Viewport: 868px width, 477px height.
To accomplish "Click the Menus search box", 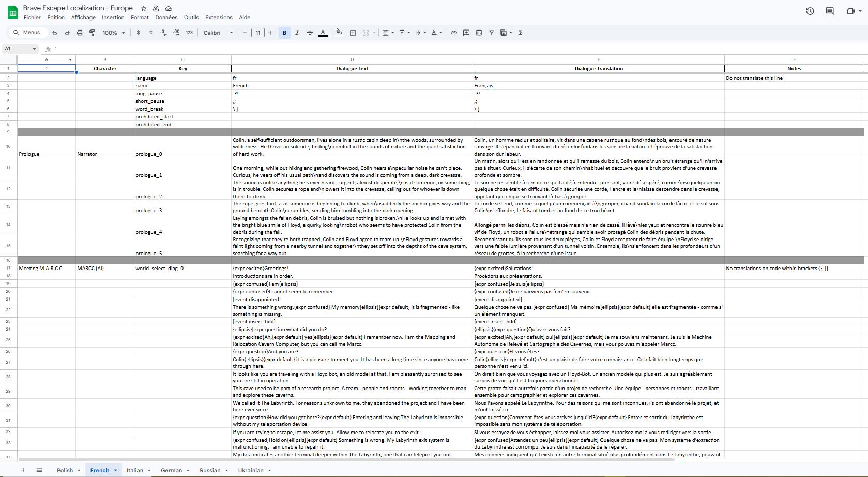I will click(x=28, y=33).
